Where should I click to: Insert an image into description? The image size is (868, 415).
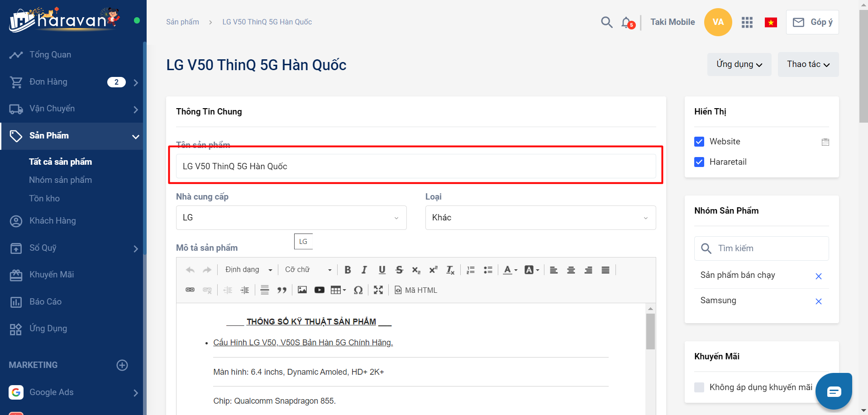pos(302,290)
